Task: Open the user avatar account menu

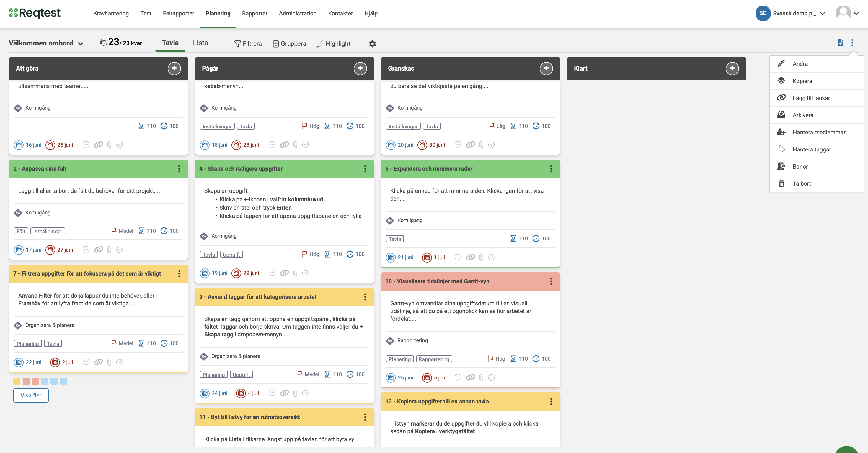Action: 847,14
